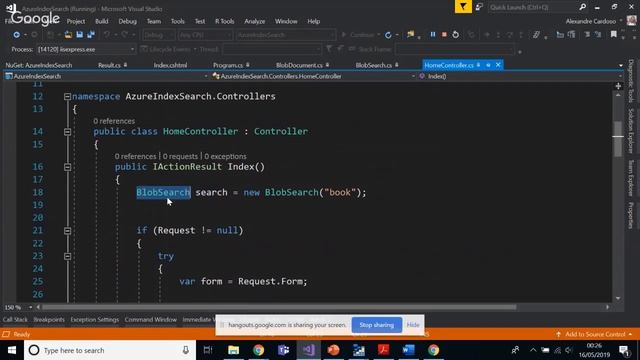
Task: Collapse the try block on line 23
Action: pyautogui.click(x=67, y=256)
